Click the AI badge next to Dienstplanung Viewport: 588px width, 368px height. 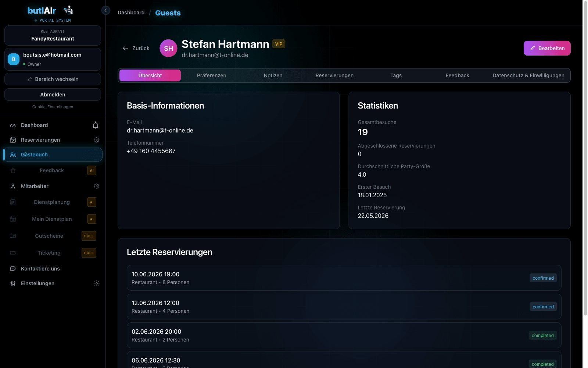[92, 202]
